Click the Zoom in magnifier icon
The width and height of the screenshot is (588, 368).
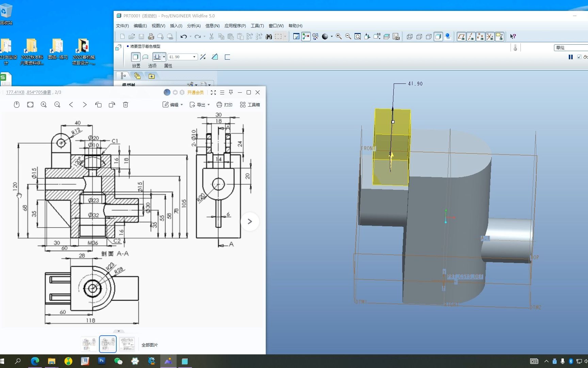[339, 36]
